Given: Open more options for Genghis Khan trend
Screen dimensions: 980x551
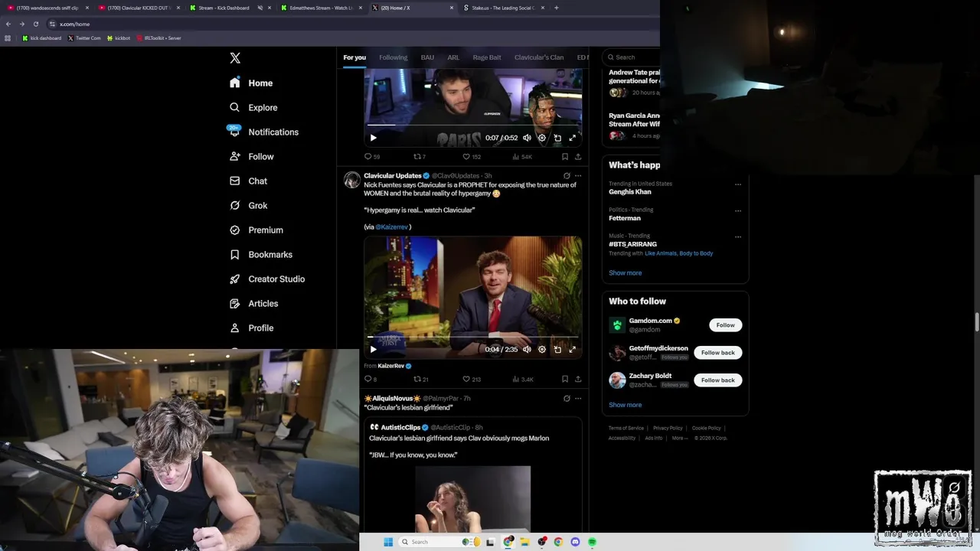Looking at the screenshot, I should pyautogui.click(x=738, y=184).
